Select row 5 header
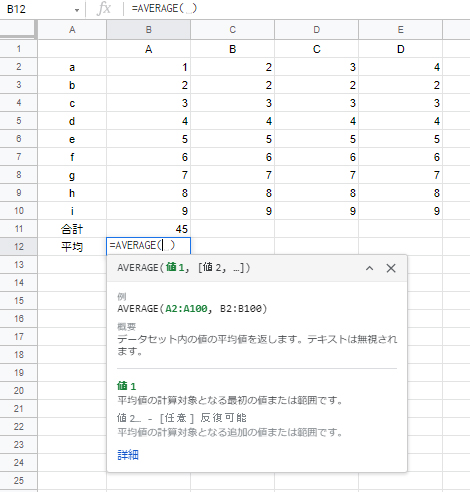Image resolution: width=470 pixels, height=492 pixels. pyautogui.click(x=19, y=121)
